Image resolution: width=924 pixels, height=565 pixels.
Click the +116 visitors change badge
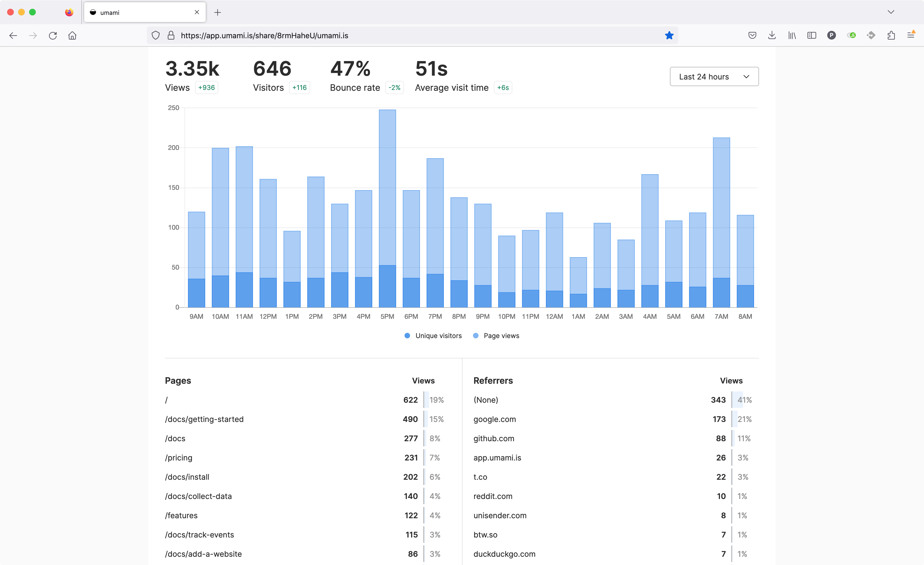click(x=299, y=87)
